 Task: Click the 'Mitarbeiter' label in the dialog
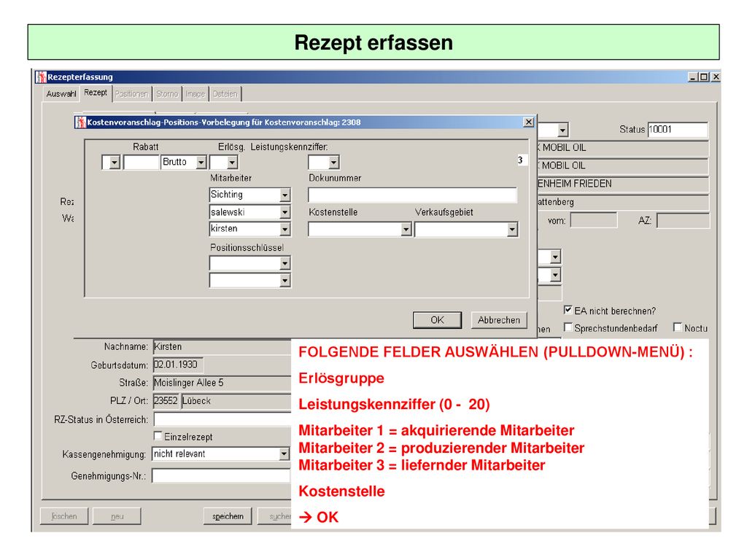coord(231,178)
